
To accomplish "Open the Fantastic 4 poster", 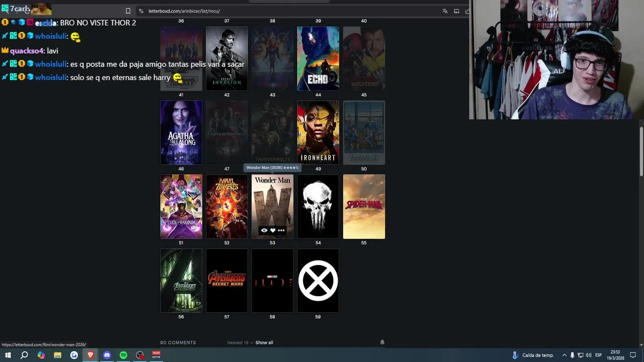I will click(x=364, y=132).
